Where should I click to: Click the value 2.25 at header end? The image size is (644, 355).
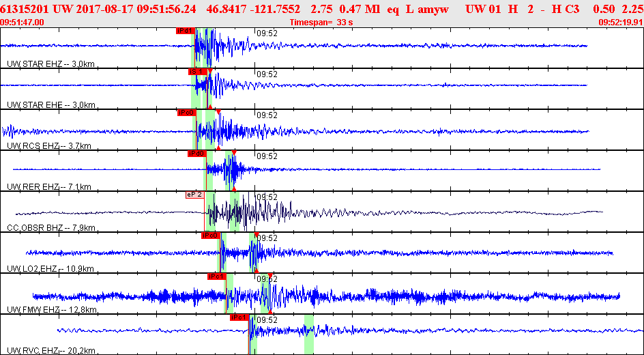(x=633, y=9)
